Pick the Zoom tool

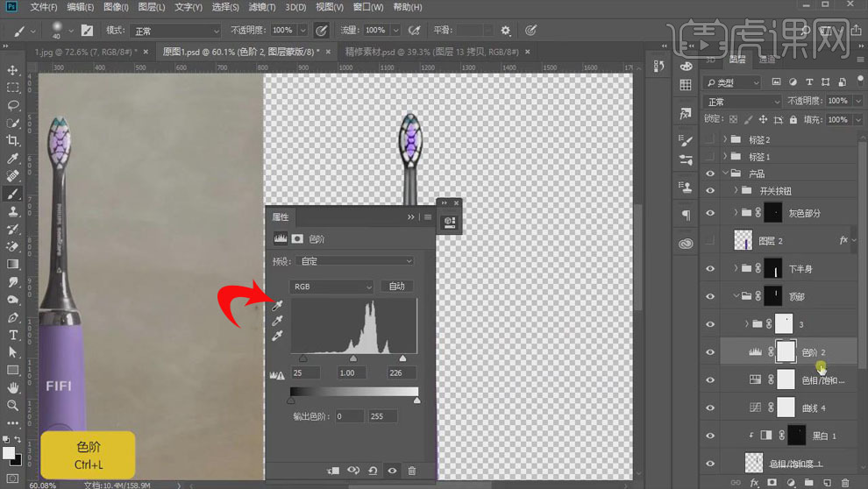pyautogui.click(x=13, y=406)
